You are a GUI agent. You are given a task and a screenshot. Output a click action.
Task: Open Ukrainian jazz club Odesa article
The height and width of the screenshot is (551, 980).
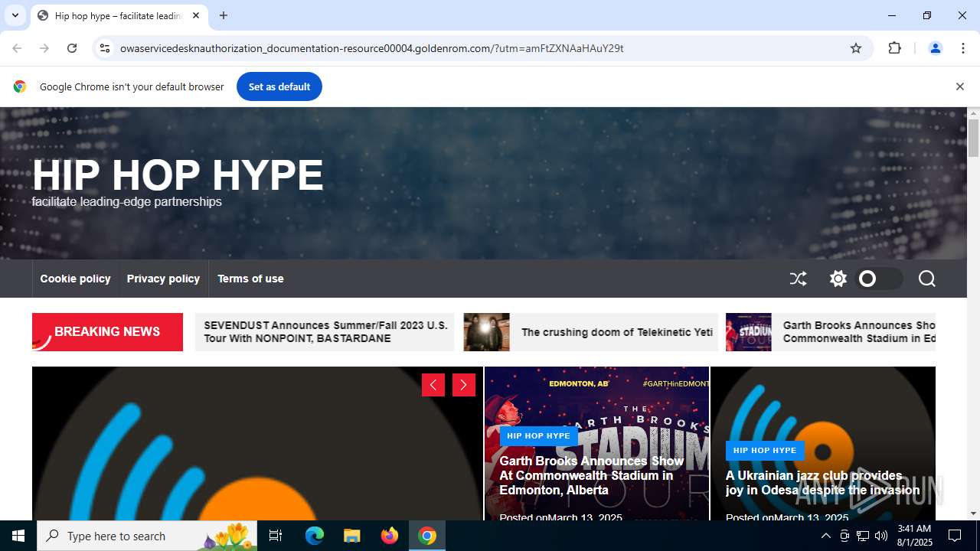[x=822, y=483]
